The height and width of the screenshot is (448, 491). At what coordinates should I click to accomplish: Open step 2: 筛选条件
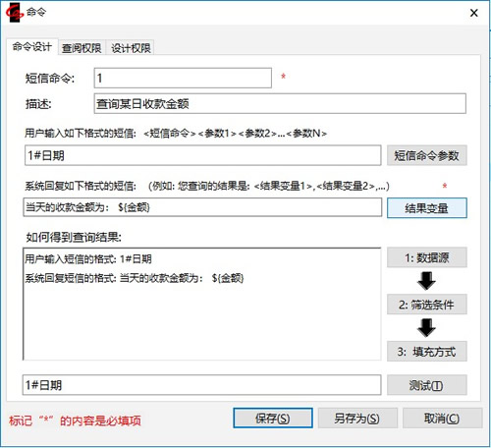[427, 305]
